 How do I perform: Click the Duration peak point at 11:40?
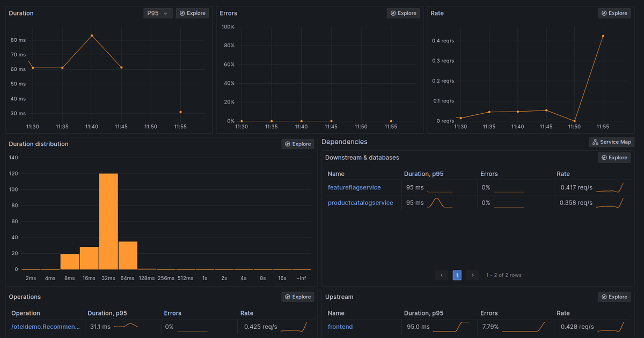(92, 35)
